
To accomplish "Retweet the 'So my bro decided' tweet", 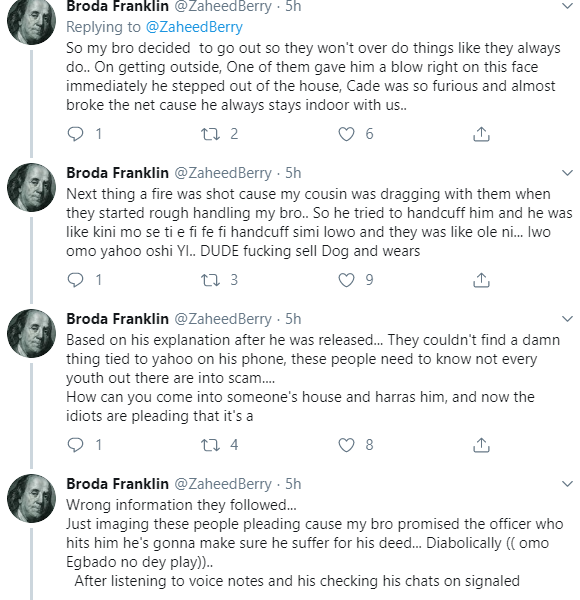I will point(210,134).
